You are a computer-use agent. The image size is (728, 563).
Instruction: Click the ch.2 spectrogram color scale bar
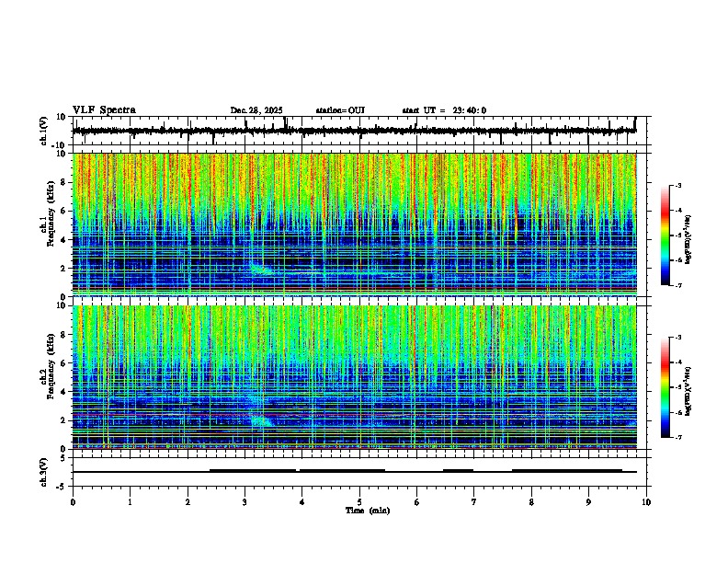tap(665, 387)
